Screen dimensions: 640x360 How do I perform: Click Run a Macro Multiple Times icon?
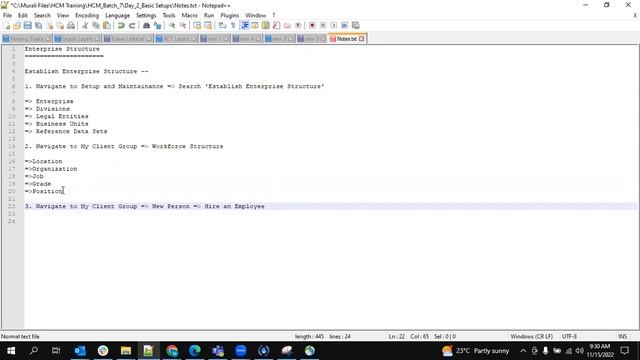coord(344,25)
